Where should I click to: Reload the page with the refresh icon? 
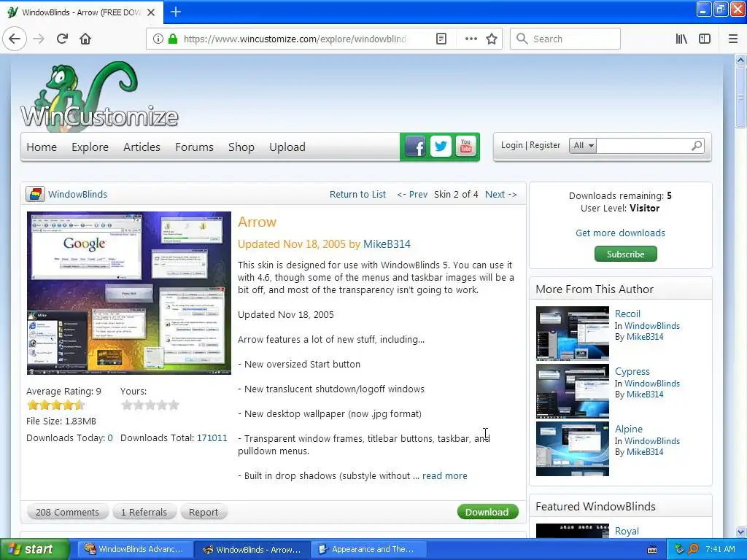coord(62,39)
